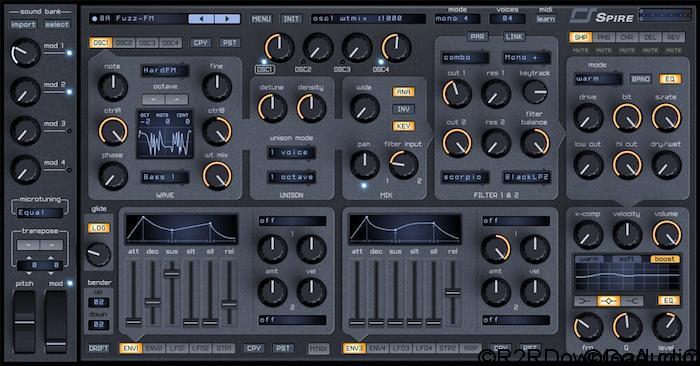Click the transpose up arrow button

(x=51, y=245)
